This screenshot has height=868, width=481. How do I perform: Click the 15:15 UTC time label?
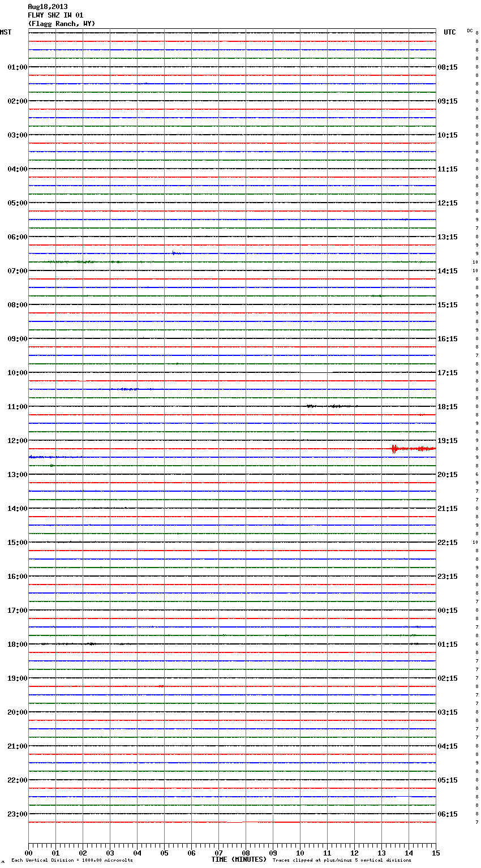448,305
